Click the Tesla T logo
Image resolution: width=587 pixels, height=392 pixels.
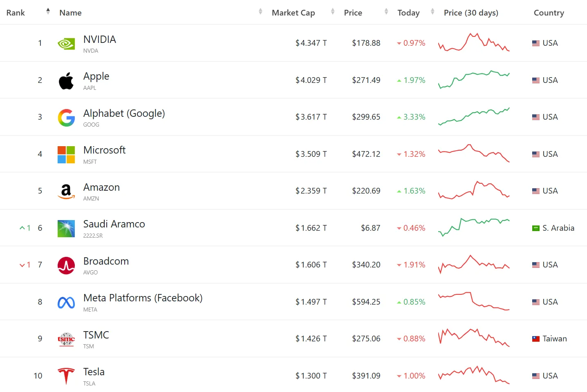point(66,376)
